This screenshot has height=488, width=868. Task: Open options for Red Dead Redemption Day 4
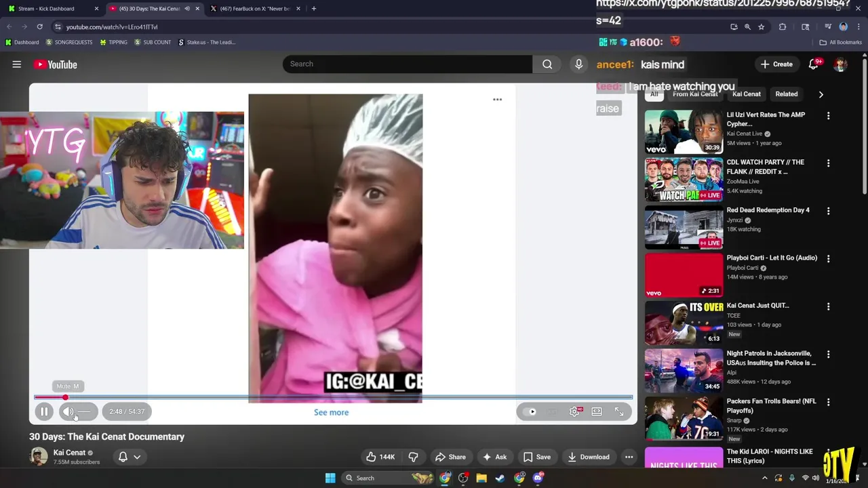pyautogui.click(x=828, y=211)
